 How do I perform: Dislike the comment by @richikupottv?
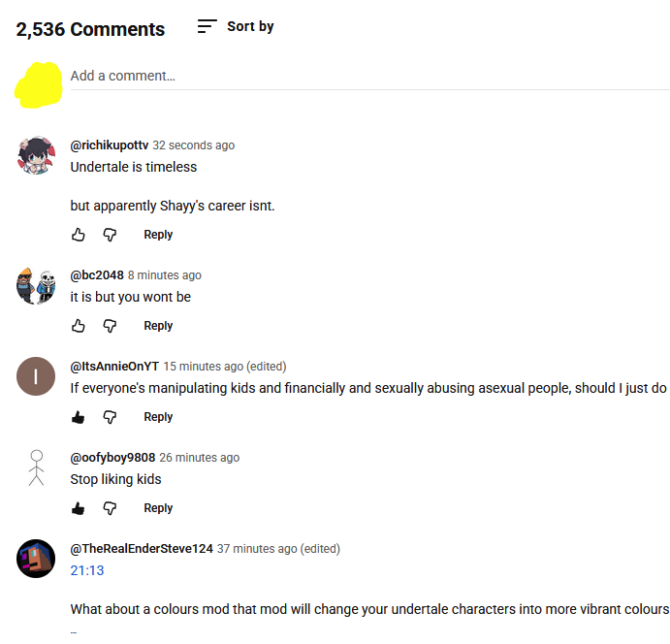(110, 235)
